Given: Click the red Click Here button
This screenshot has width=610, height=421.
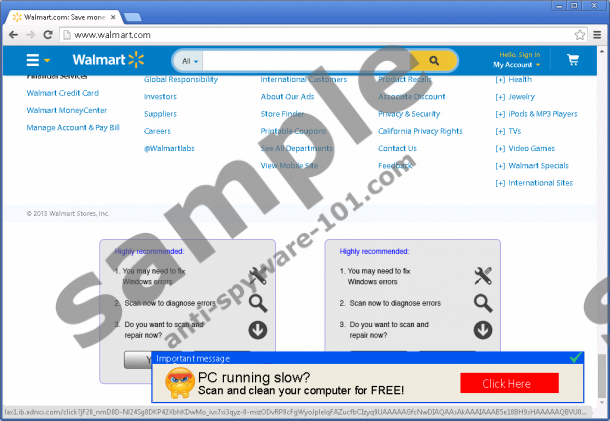Looking at the screenshot, I should (509, 383).
